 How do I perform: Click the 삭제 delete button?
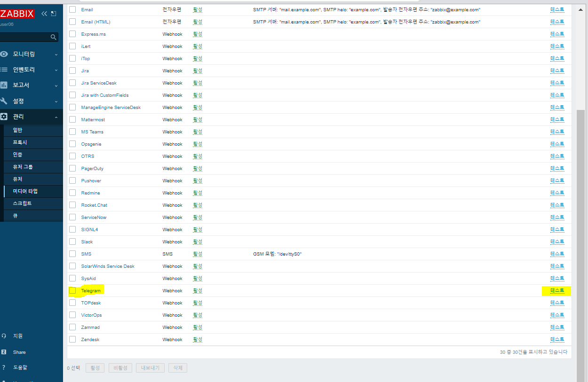pos(178,368)
